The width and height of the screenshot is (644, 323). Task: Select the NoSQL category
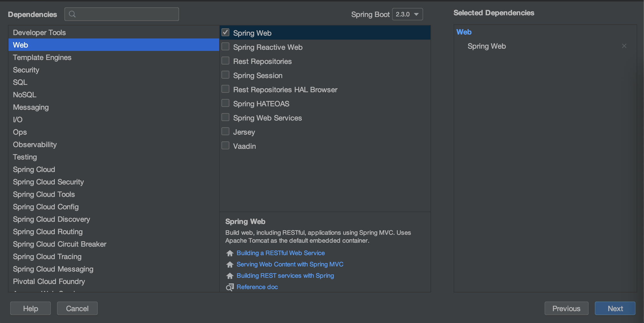click(25, 94)
